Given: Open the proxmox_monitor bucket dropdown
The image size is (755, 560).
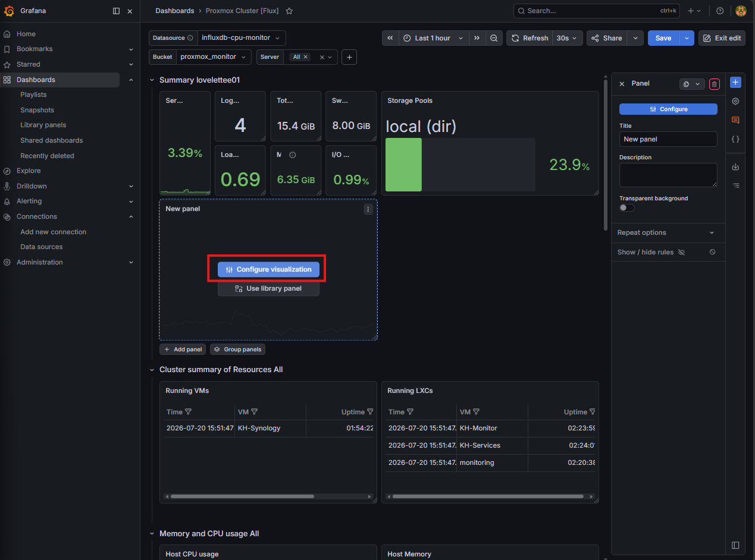Looking at the screenshot, I should coord(214,57).
